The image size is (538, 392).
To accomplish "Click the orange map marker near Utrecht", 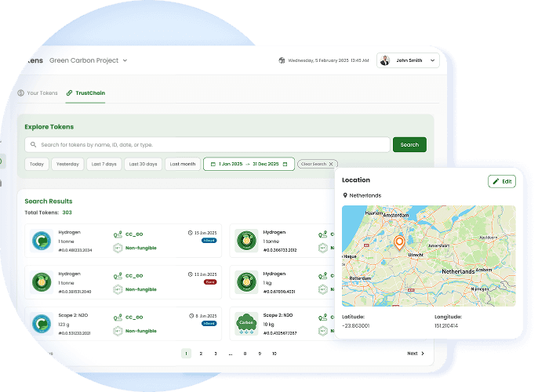I will click(399, 243).
